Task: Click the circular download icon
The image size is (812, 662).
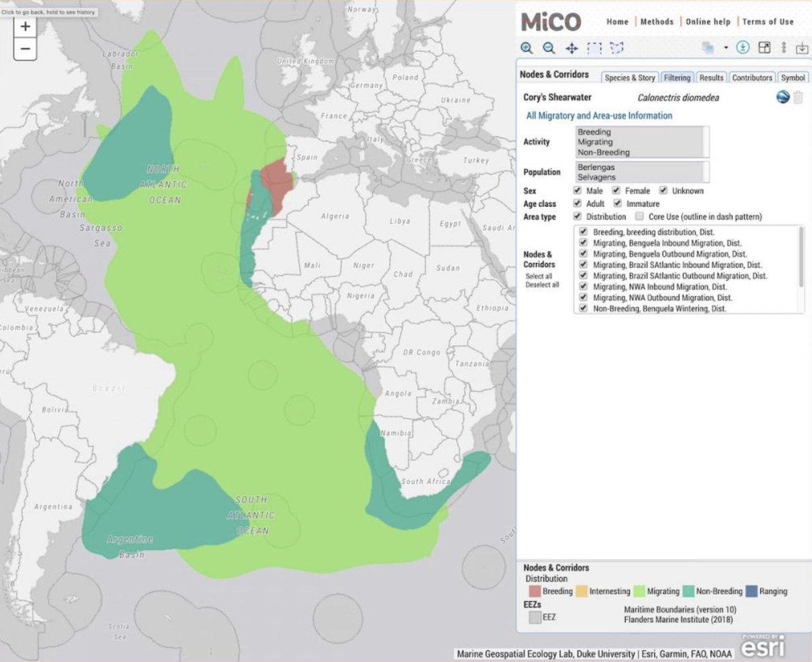Action: coord(743,47)
